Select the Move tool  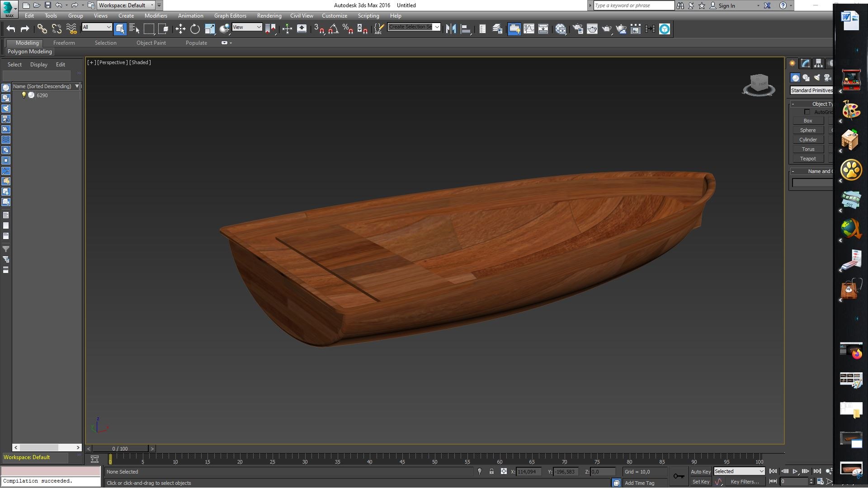180,29
